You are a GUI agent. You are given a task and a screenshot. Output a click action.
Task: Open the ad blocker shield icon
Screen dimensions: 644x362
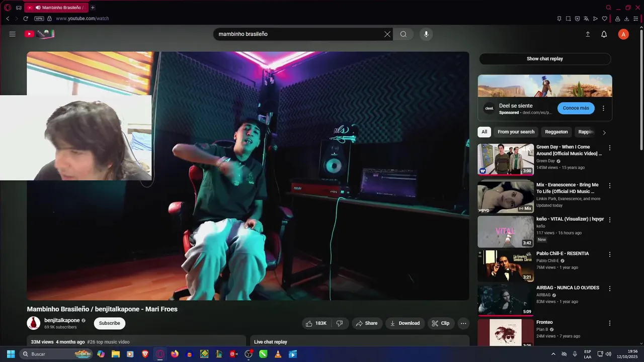click(577, 19)
